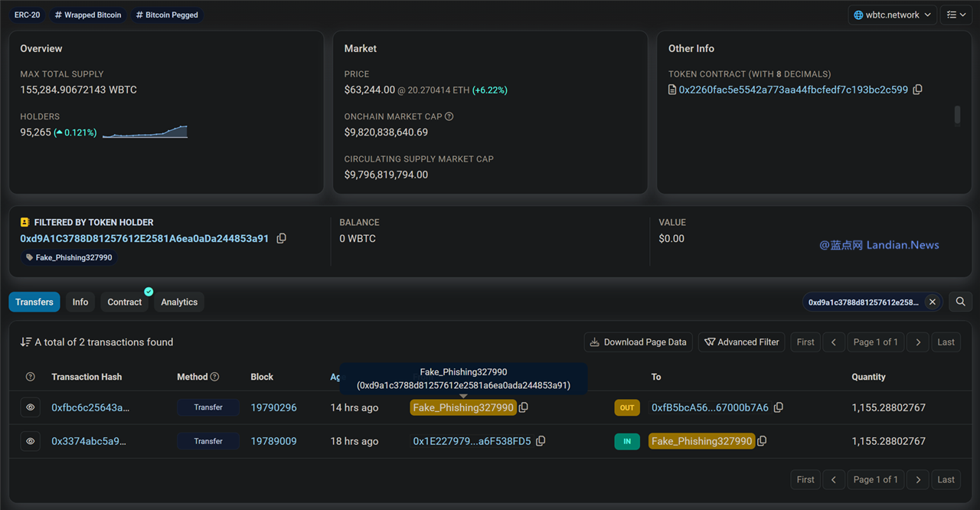Click the holders trend sparkline chart
Viewport: 980px width, 510px height.
145,132
